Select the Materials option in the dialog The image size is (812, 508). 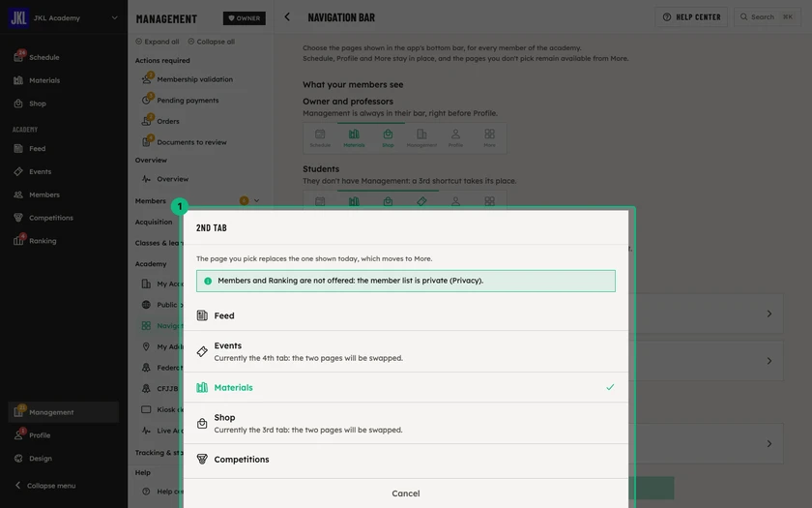[x=405, y=387]
